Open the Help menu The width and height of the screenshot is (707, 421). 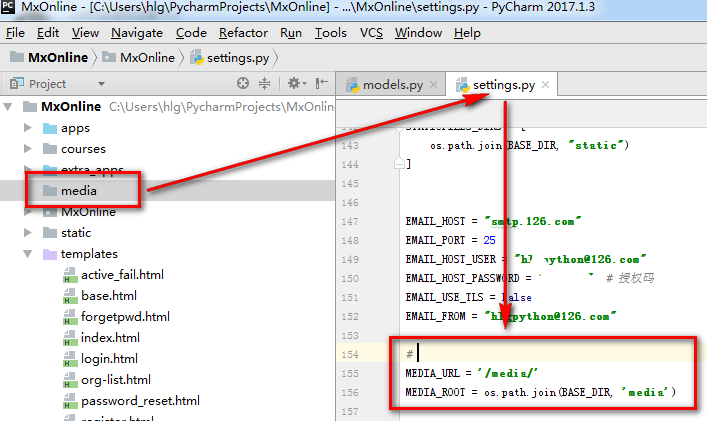pyautogui.click(x=467, y=33)
